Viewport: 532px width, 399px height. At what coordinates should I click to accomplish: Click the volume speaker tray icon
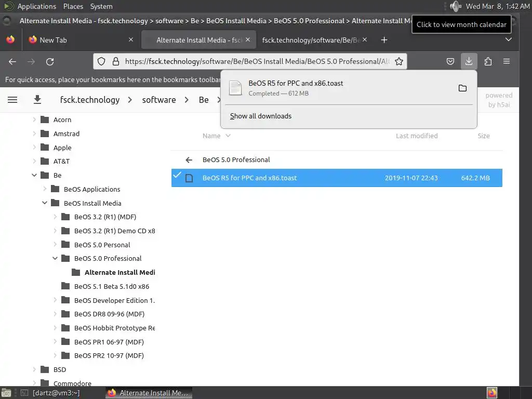click(x=456, y=6)
